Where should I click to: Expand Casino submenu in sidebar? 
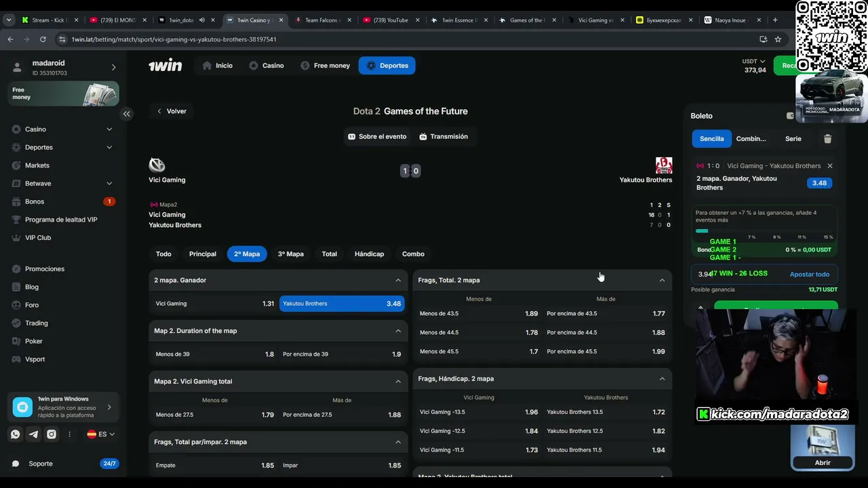[109, 129]
